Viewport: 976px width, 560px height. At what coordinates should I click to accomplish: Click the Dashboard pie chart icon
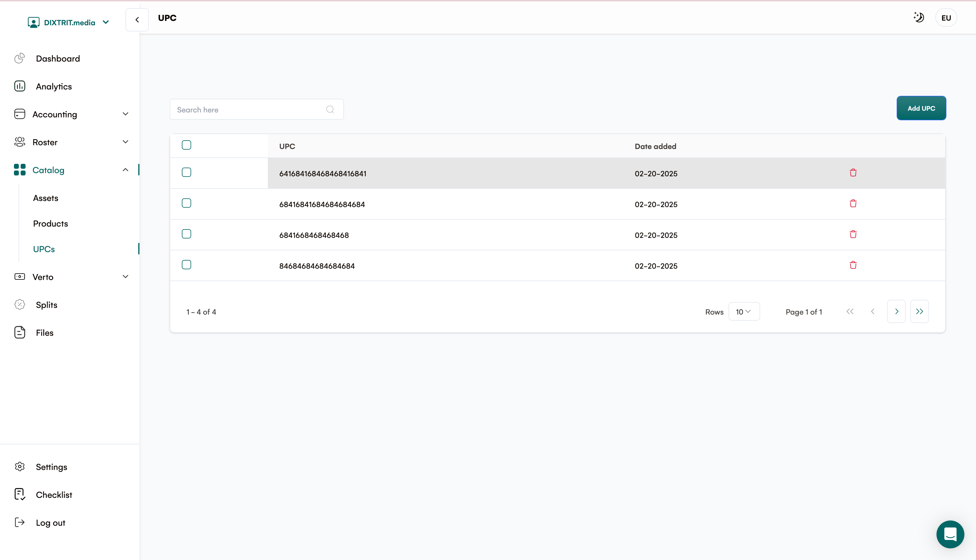coord(20,58)
